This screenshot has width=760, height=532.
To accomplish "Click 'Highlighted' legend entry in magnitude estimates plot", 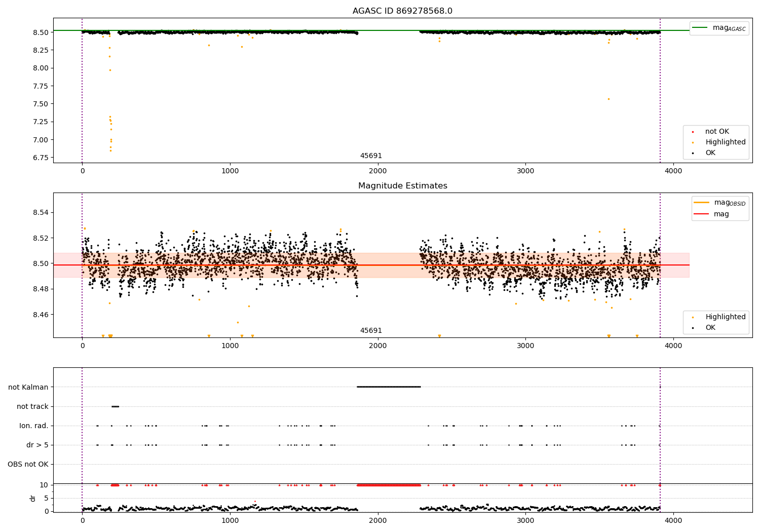I will coord(719,317).
